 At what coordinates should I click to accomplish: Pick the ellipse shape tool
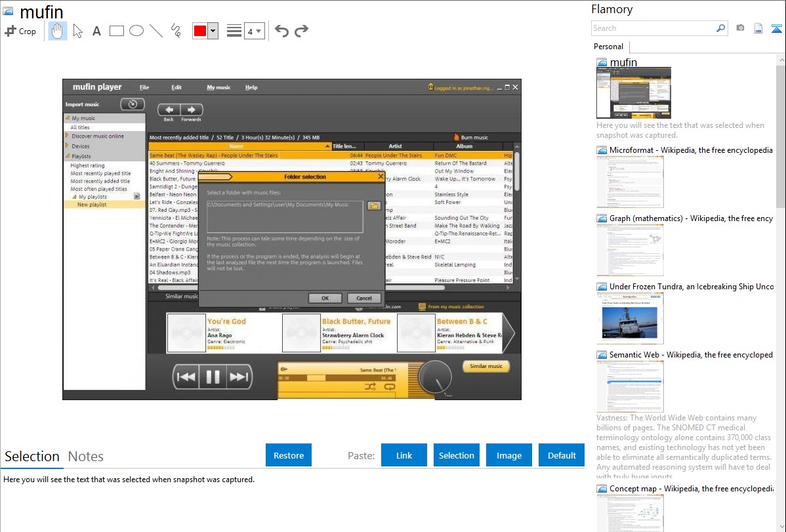click(x=136, y=31)
